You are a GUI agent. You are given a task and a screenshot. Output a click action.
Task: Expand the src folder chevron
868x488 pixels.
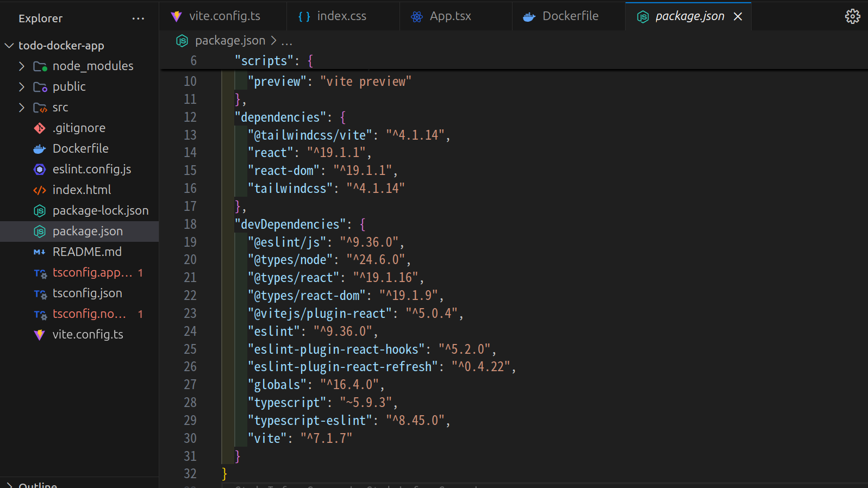click(x=22, y=108)
